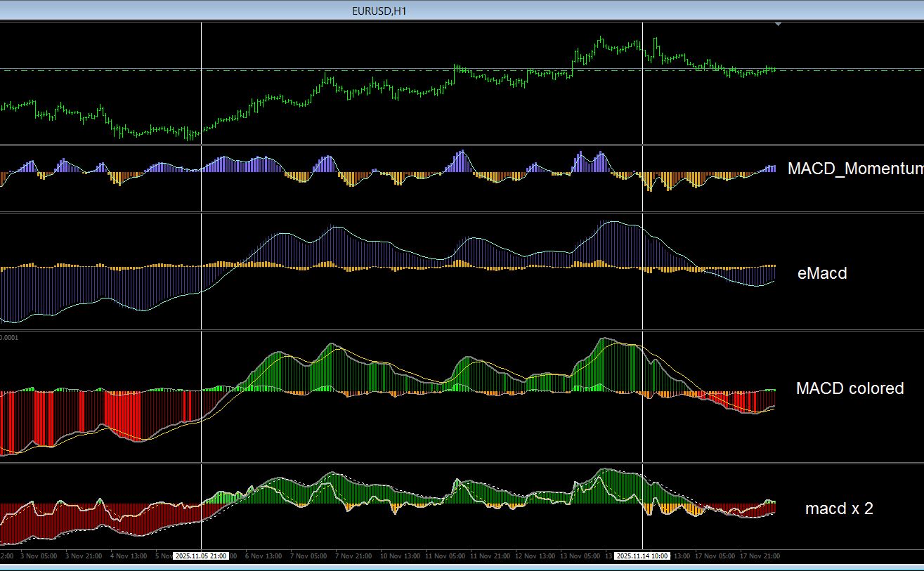Image resolution: width=924 pixels, height=571 pixels.
Task: Click the 13 Nov 05:00 time label
Action: (580, 556)
